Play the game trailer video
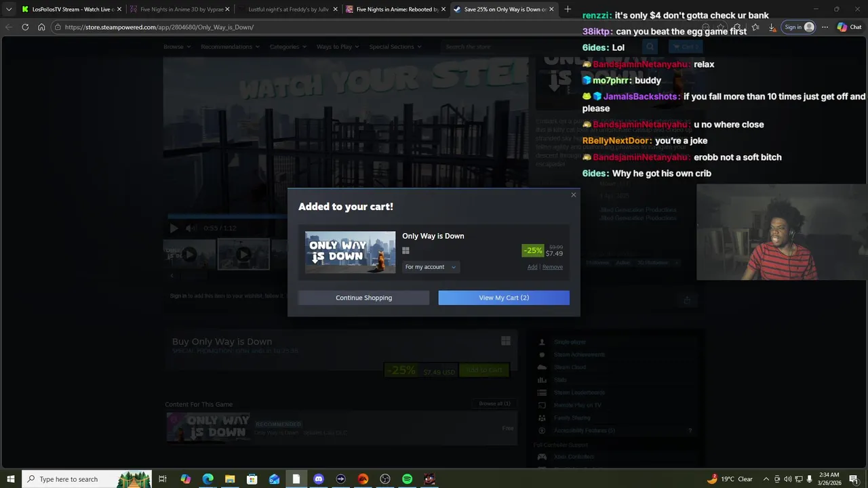Screen dimensions: 868x488 tap(174, 228)
